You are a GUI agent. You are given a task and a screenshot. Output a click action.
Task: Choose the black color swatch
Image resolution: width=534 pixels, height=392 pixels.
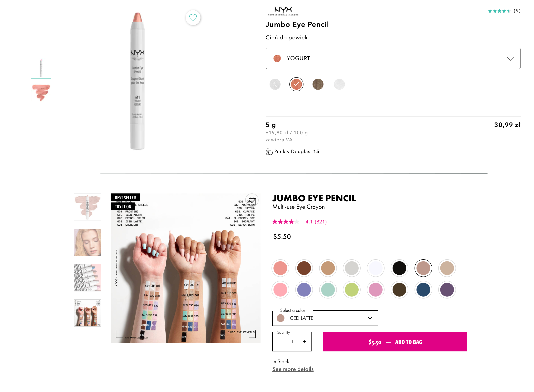[x=399, y=268]
